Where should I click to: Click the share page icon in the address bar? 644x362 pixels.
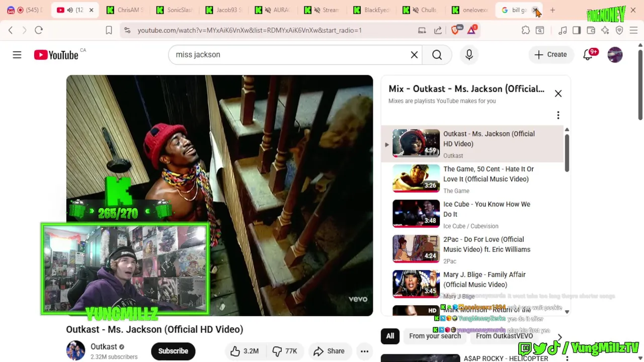438,30
